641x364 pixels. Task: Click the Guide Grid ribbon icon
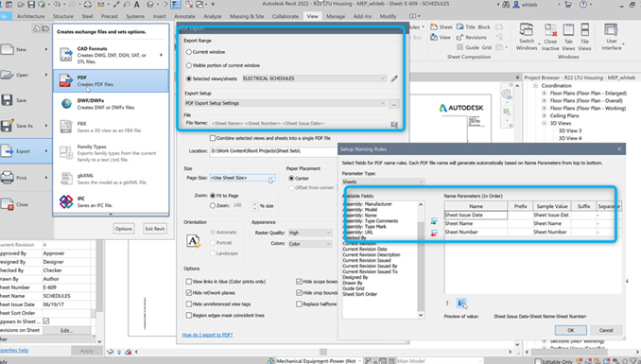point(459,47)
